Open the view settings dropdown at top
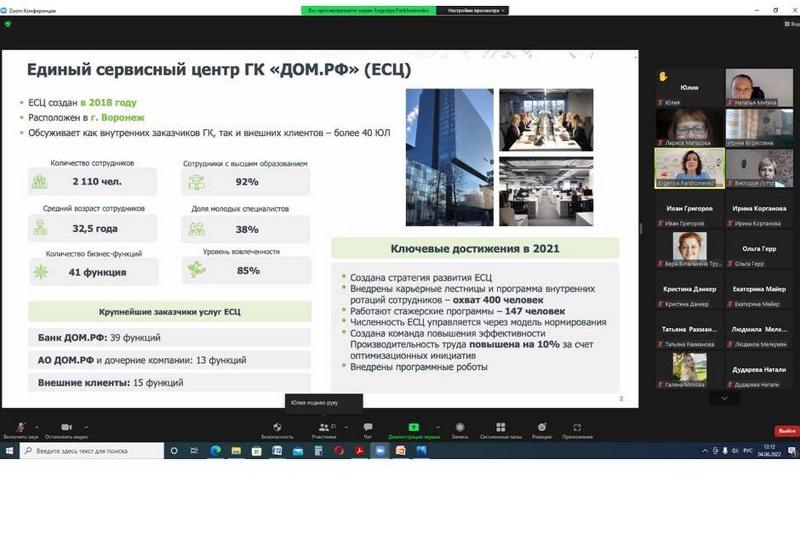 pyautogui.click(x=477, y=10)
